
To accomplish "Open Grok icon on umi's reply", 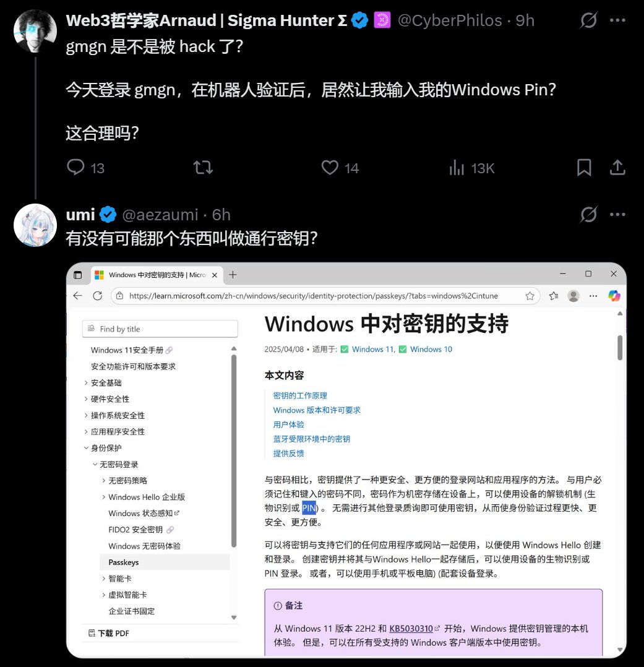I will tap(589, 214).
